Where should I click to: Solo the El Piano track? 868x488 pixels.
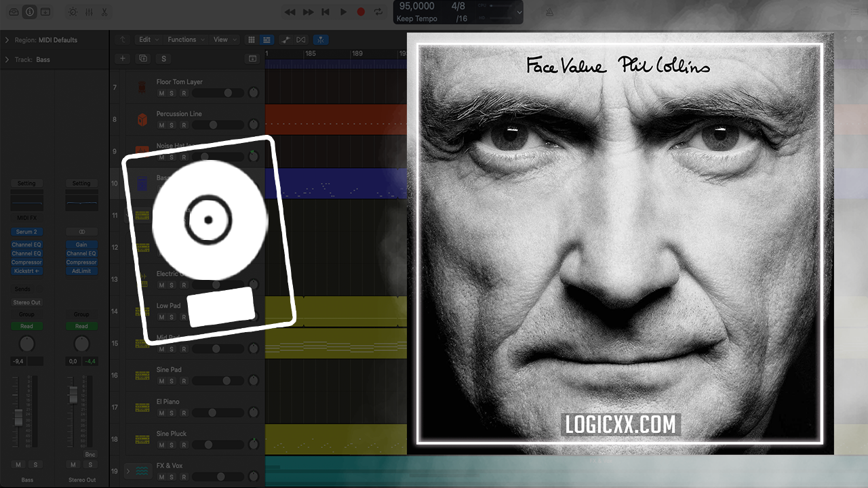tap(172, 413)
